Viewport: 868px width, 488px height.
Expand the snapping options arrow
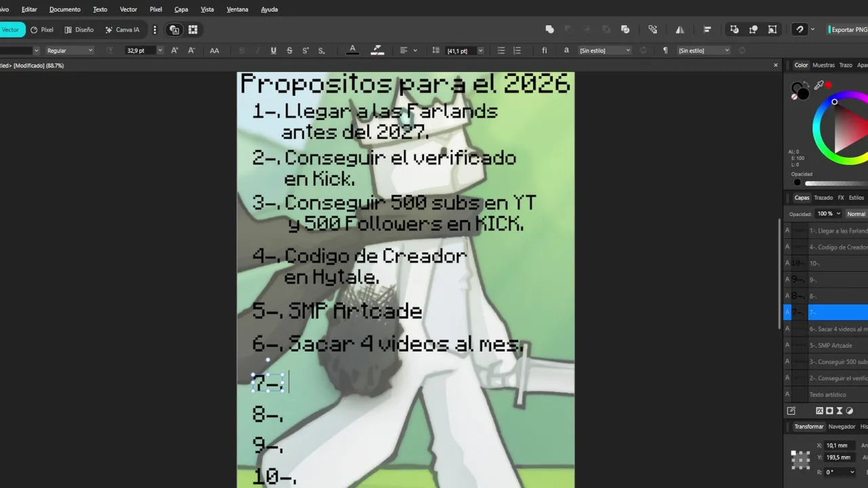[812, 30]
